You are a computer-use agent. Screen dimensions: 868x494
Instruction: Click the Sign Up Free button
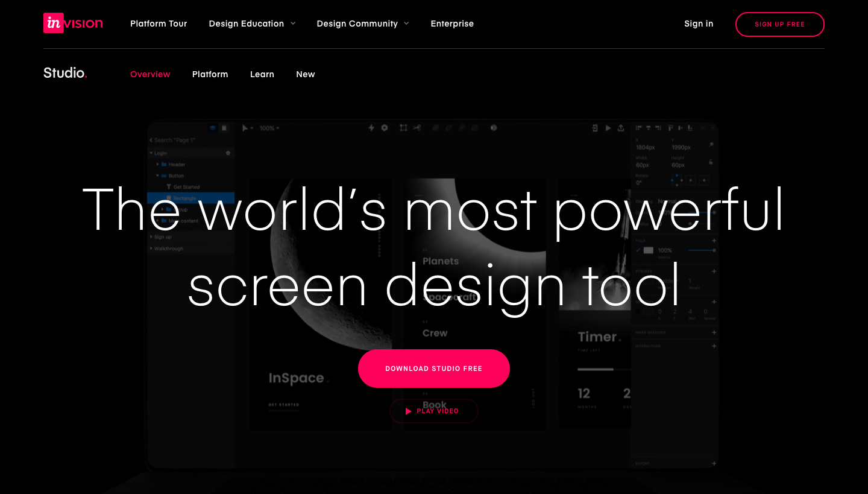tap(779, 24)
